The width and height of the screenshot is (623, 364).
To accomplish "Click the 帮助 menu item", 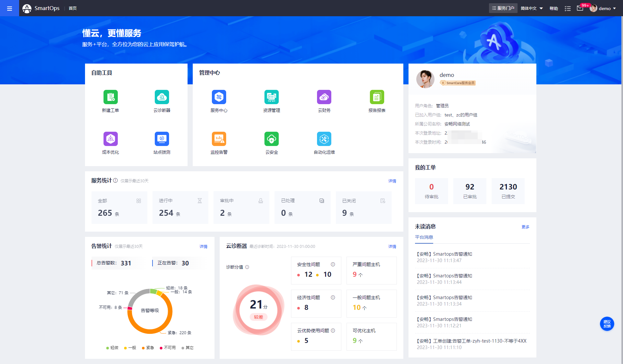I will [x=554, y=8].
